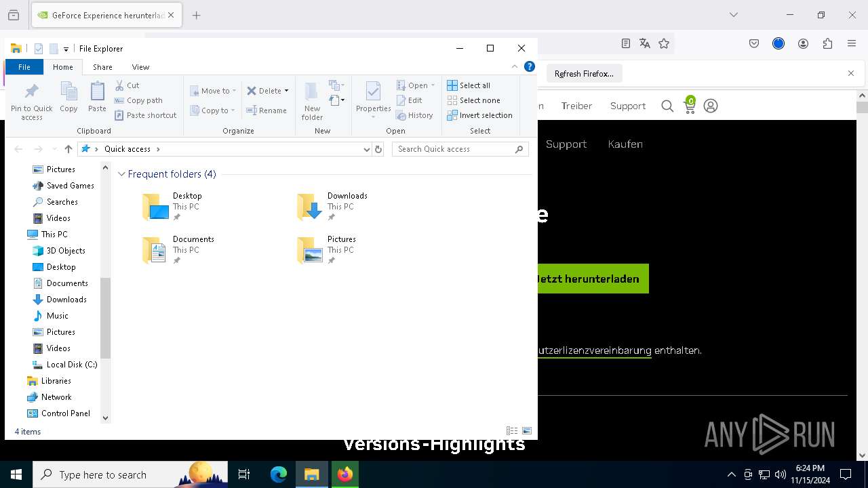Click the Properties ribbon button
This screenshot has width=868, height=488.
coord(373,100)
